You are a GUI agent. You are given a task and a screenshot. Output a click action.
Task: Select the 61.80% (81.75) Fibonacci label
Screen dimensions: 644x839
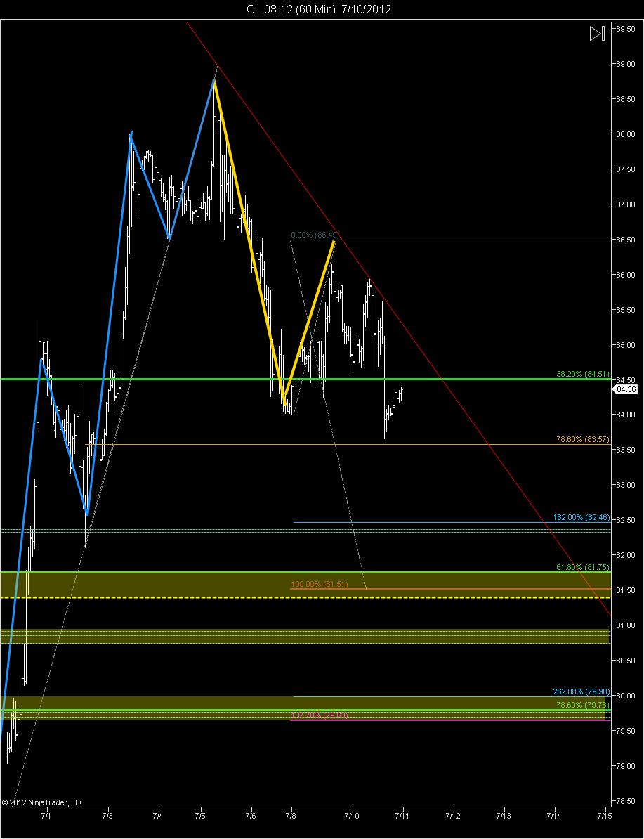tap(582, 567)
